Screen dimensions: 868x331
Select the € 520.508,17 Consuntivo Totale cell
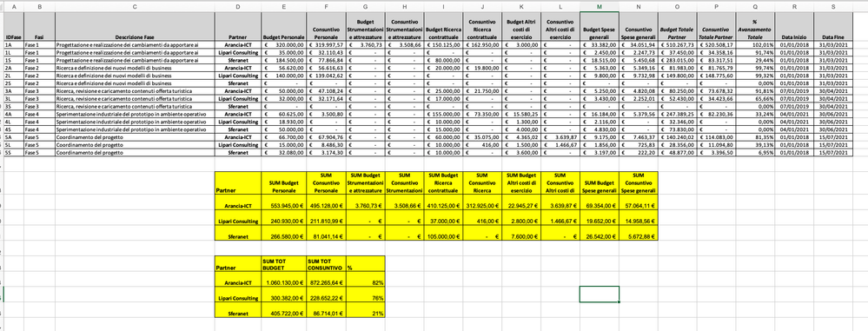click(x=716, y=44)
